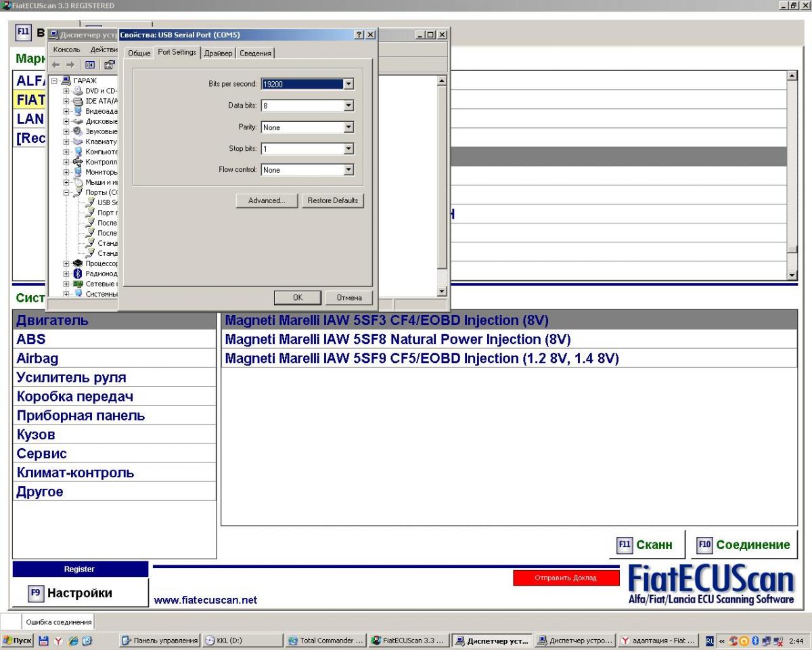Click the Дисковые устройства disk icon
Image resolution: width=812 pixels, height=650 pixels.
click(x=78, y=121)
